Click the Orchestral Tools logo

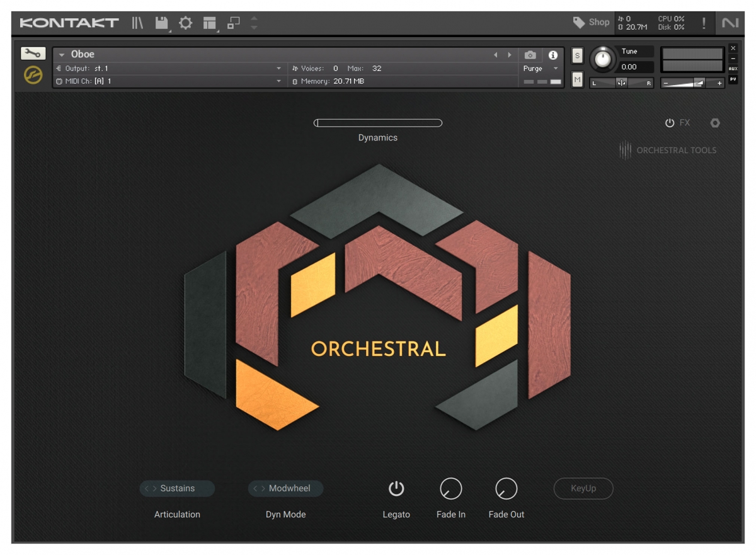[668, 150]
